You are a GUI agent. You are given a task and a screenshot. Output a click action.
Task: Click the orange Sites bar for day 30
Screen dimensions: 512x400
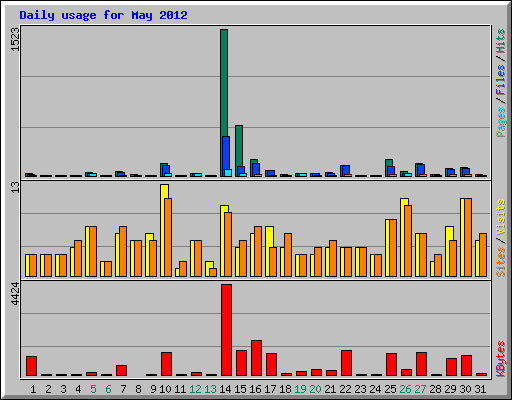[x=468, y=237]
